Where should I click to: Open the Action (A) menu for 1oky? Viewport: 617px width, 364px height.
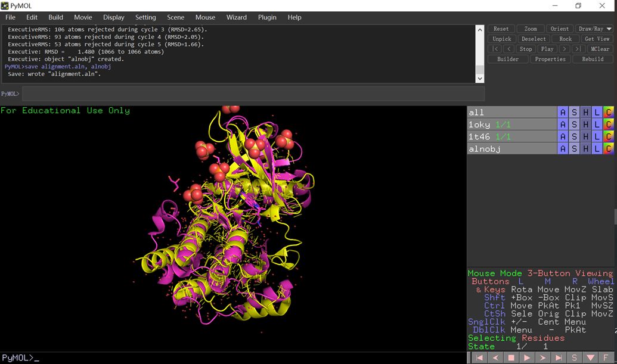pyautogui.click(x=563, y=125)
